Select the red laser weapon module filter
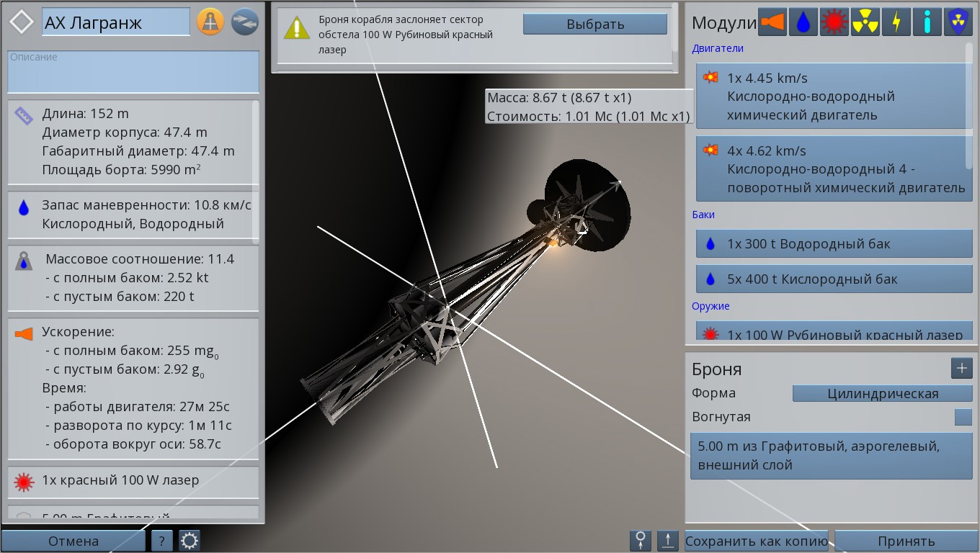This screenshot has width=980, height=553. tap(834, 22)
